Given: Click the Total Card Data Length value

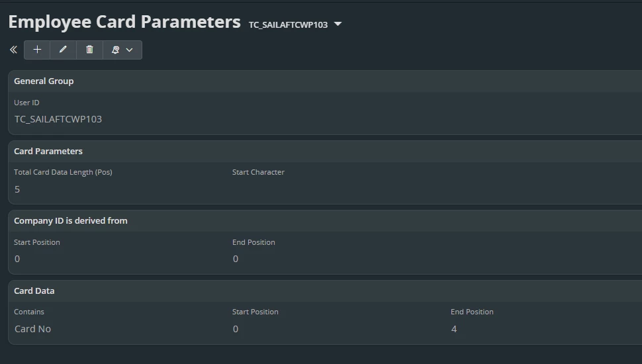Looking at the screenshot, I should coord(17,189).
